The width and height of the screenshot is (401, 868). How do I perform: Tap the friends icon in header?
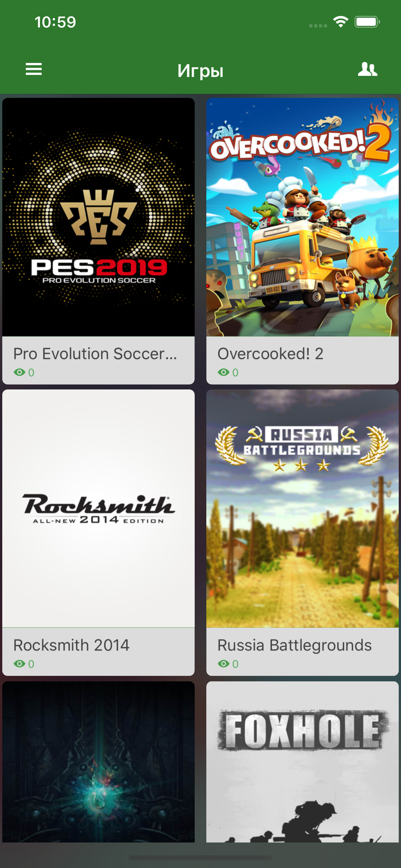pyautogui.click(x=367, y=69)
